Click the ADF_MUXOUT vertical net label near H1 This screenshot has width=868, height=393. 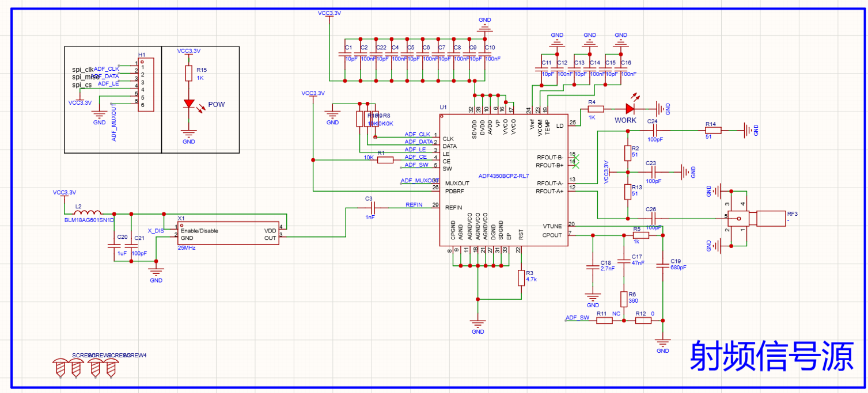(114, 123)
